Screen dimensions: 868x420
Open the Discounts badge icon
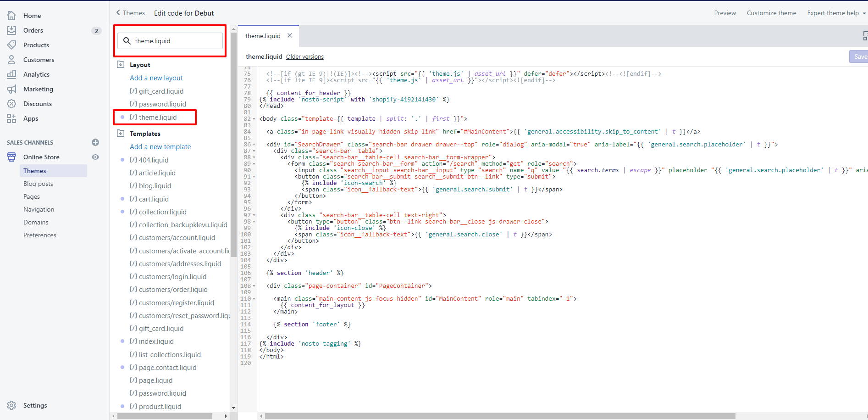pyautogui.click(x=11, y=104)
